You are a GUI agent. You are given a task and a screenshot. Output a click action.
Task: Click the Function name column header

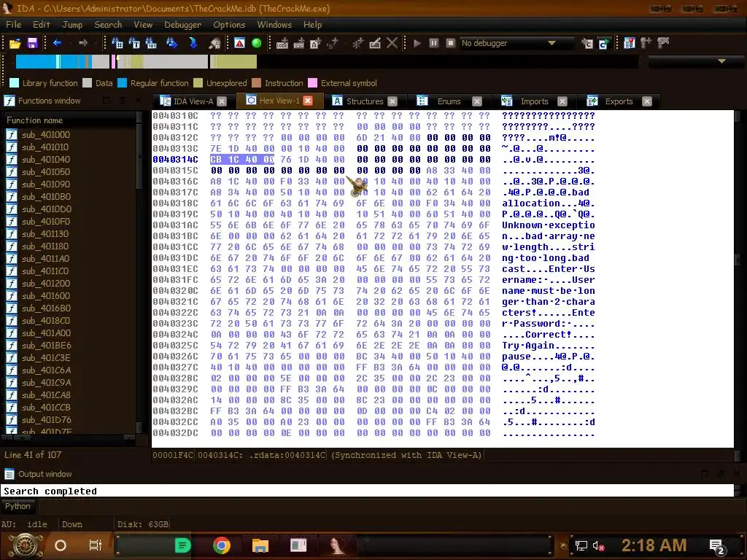pyautogui.click(x=71, y=120)
